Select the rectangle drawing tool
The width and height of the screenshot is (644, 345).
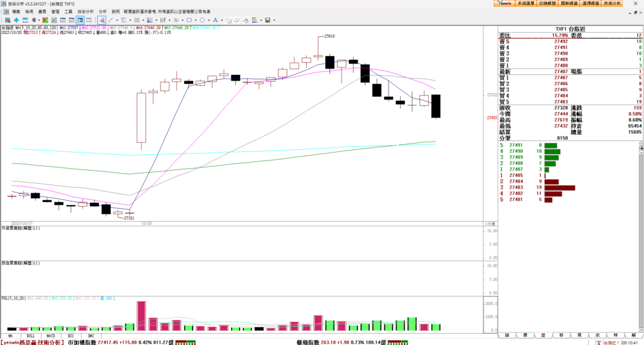pyautogui.click(x=188, y=20)
